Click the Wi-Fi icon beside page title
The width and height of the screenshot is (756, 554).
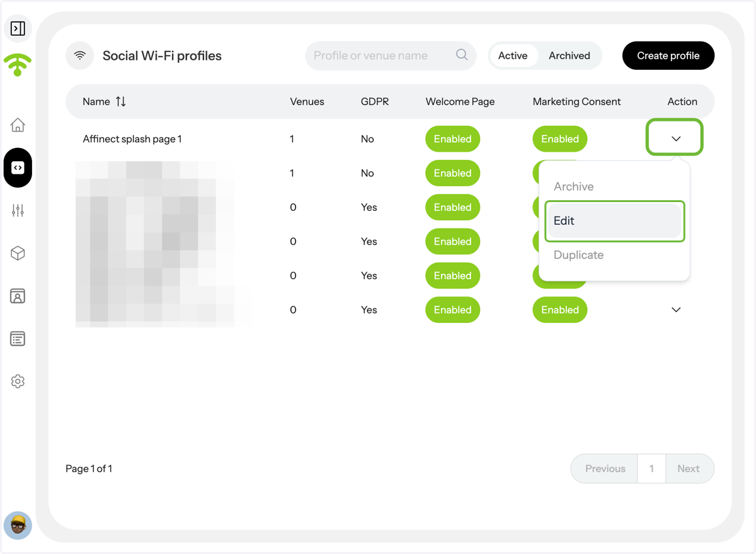point(80,55)
